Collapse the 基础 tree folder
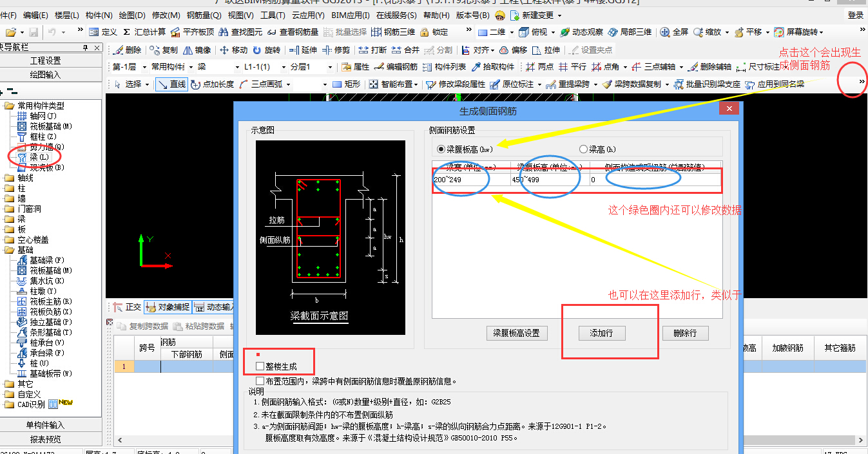 (x=8, y=250)
